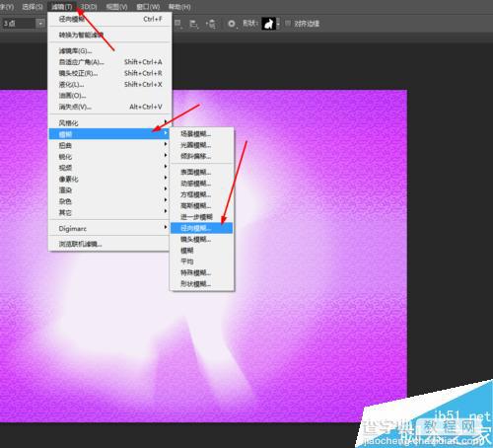Select 高斯模糊 Gaussian Blur

[202, 205]
